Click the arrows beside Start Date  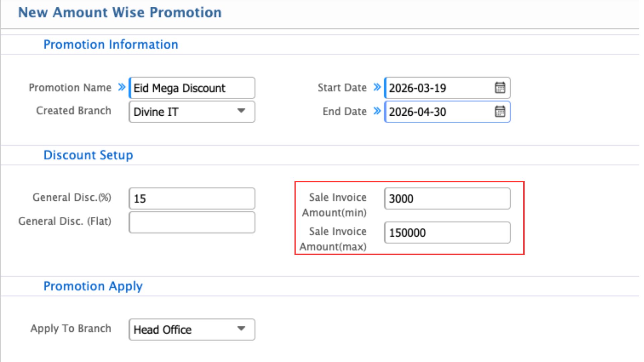point(377,87)
